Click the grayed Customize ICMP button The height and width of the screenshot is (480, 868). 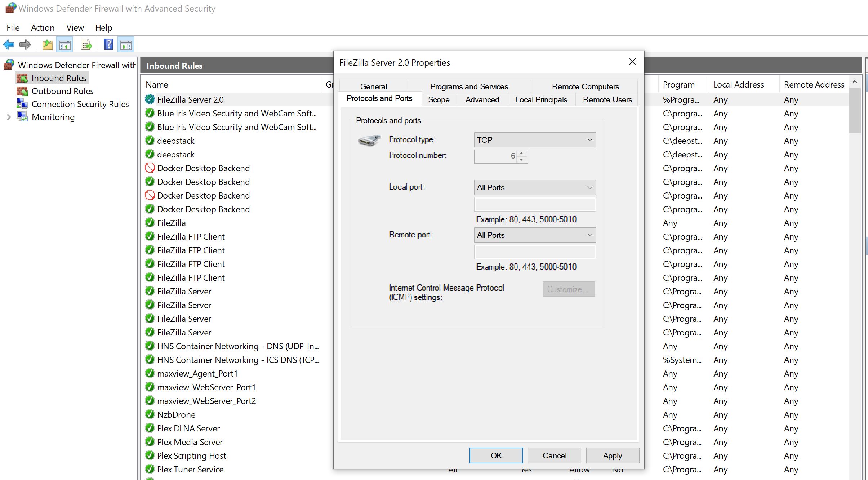pos(569,289)
